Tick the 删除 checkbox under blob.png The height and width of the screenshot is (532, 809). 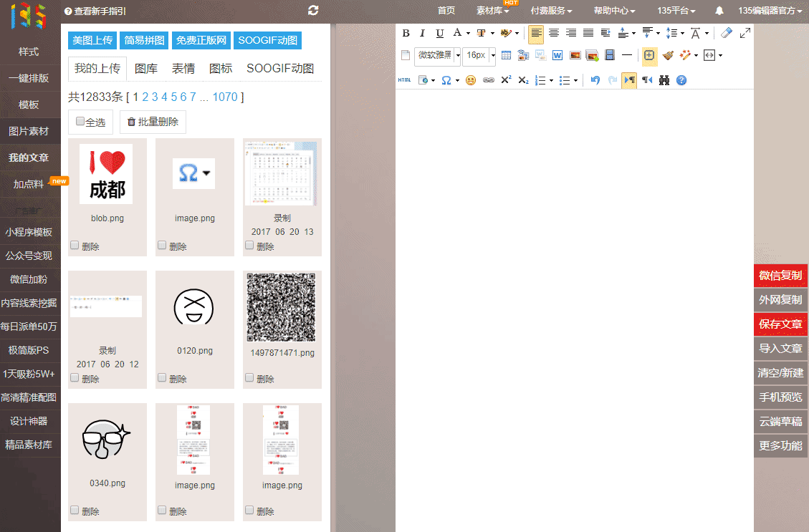pyautogui.click(x=75, y=246)
